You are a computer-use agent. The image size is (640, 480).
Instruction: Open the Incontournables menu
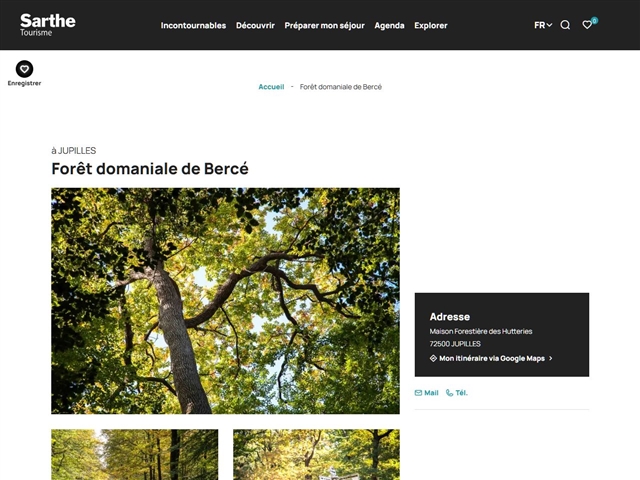(x=193, y=25)
